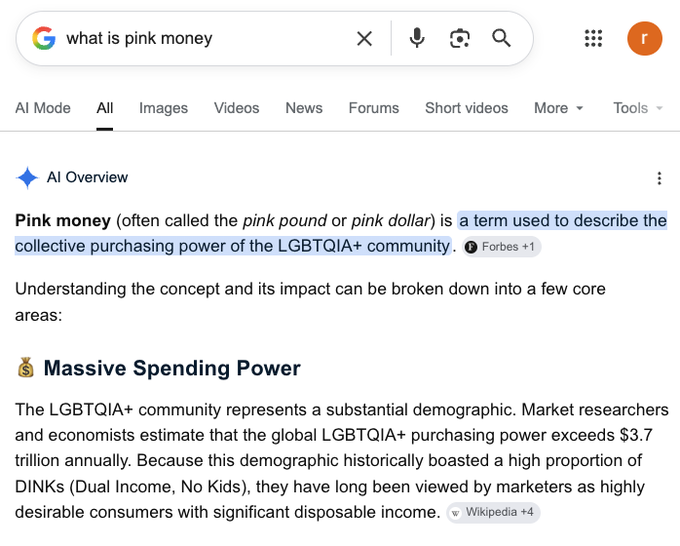The image size is (680, 546).
Task: Click the italic 'pink dollar' text
Action: click(390, 220)
